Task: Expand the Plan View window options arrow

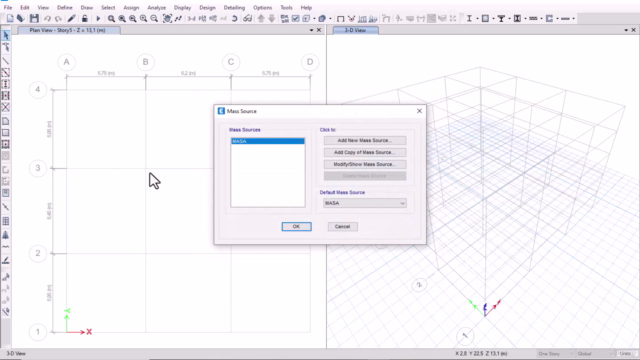Action: point(311,30)
